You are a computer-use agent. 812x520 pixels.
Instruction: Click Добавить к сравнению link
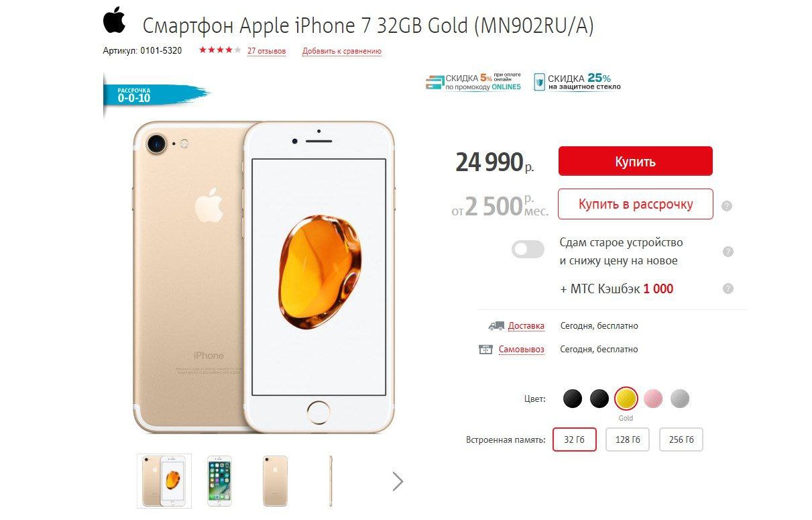coord(342,51)
